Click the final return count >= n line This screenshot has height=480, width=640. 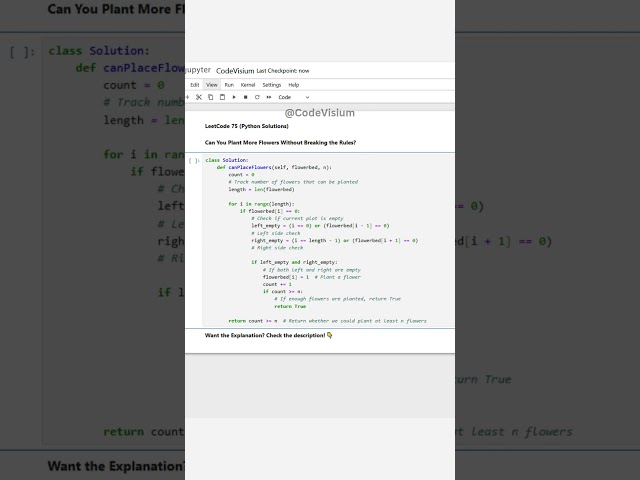[253, 321]
